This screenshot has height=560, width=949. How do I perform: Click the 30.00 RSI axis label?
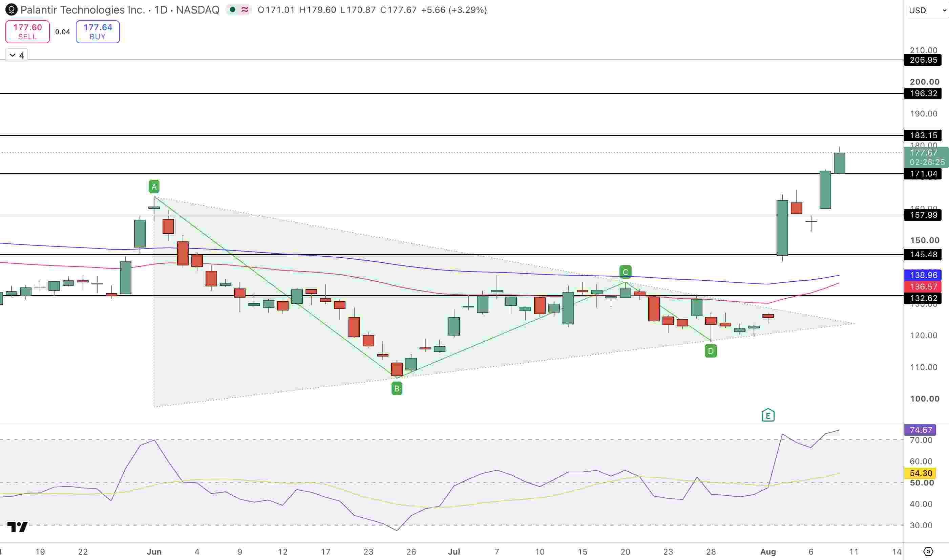[x=921, y=525]
